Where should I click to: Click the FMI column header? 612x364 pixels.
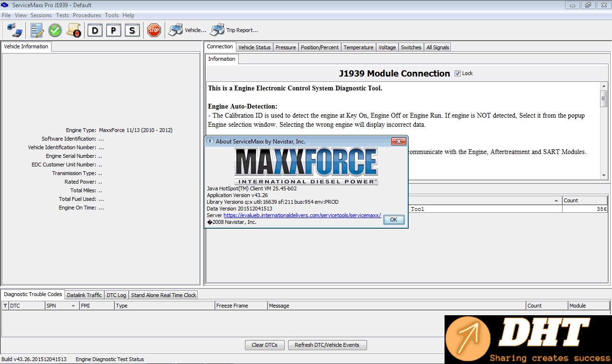pyautogui.click(x=97, y=306)
